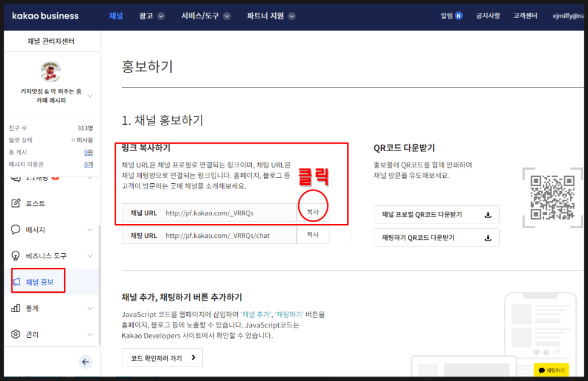Select 채널 홍보 in the sidebar

point(38,281)
